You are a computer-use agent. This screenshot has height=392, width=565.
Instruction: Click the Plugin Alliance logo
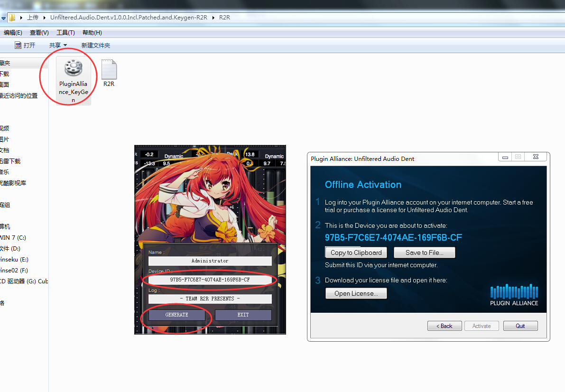[x=514, y=295]
